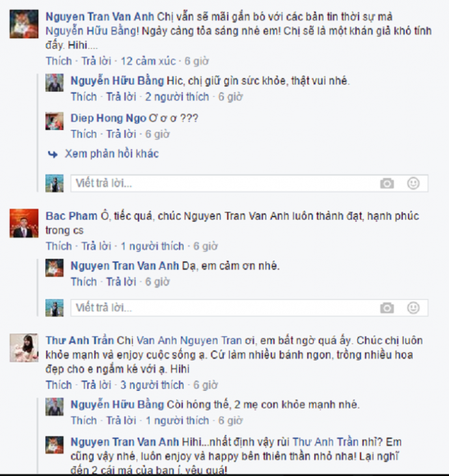449x476 pixels.
Task: Open the emoji picker in the first reply box
Action: point(413,183)
